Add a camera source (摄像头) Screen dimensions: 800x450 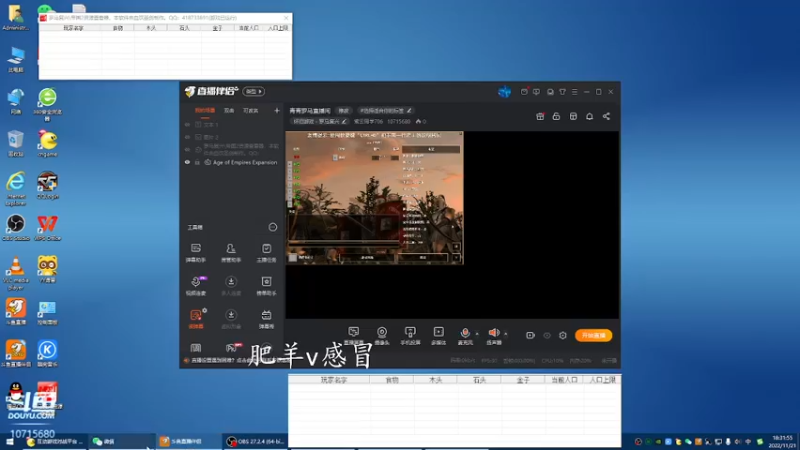click(382, 336)
